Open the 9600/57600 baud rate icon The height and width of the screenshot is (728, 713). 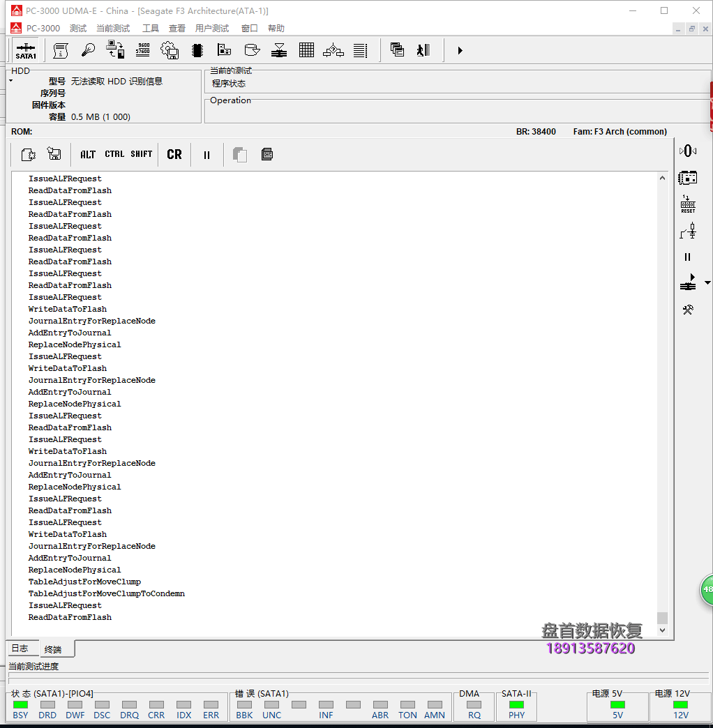coord(142,50)
